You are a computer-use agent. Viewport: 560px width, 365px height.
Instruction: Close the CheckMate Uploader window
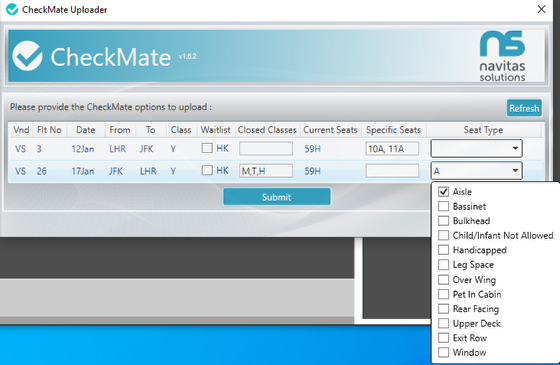coord(541,9)
